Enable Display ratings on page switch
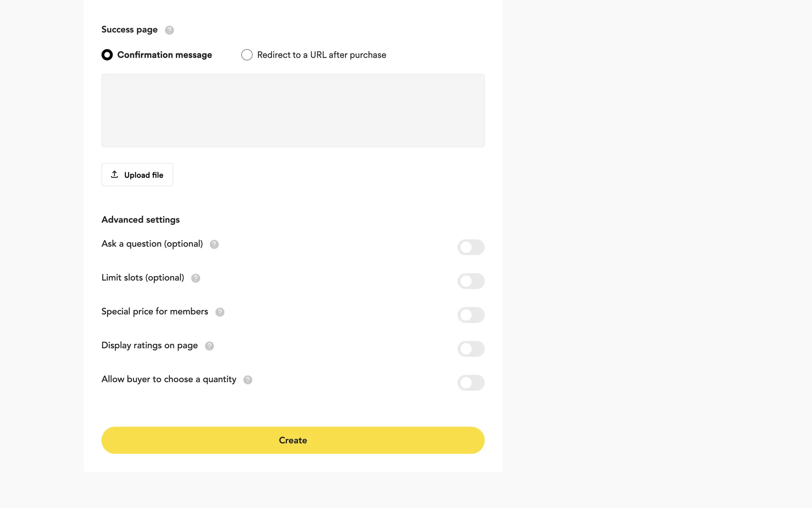Viewport: 812px width, 508px height. 471,349
